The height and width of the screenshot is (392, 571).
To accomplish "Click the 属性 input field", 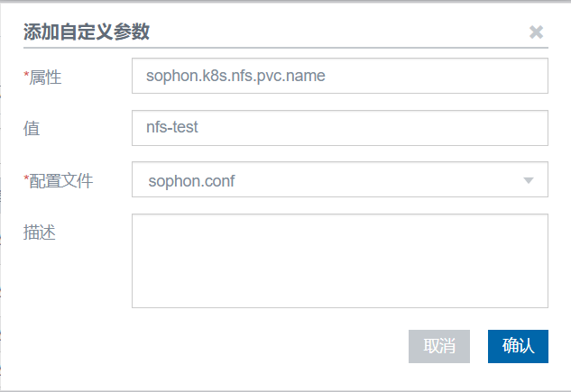I will pos(339,77).
